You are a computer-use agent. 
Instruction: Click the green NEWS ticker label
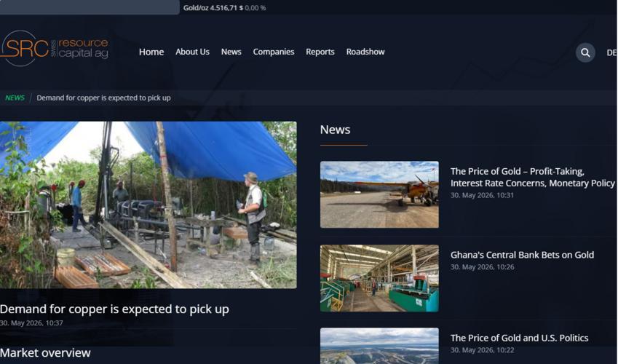point(15,98)
